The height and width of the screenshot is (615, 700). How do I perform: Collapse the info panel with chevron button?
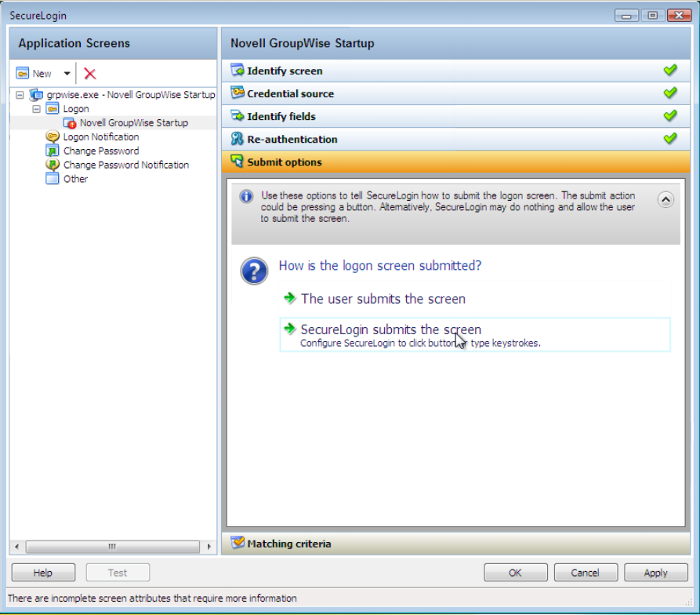666,200
